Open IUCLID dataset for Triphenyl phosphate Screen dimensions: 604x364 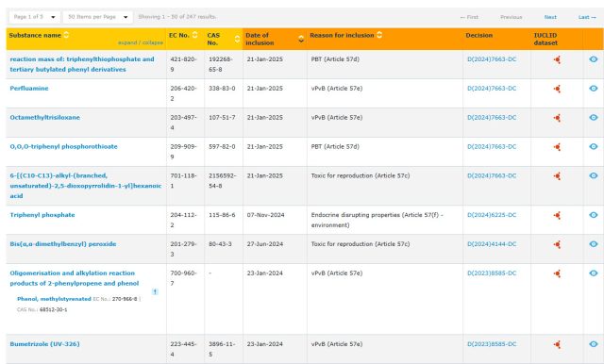tap(557, 215)
